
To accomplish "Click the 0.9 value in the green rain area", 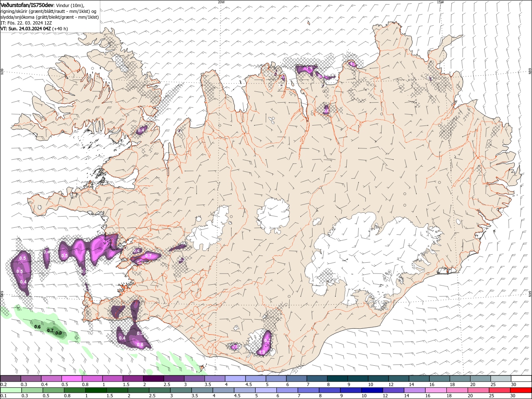I will click(59, 333).
